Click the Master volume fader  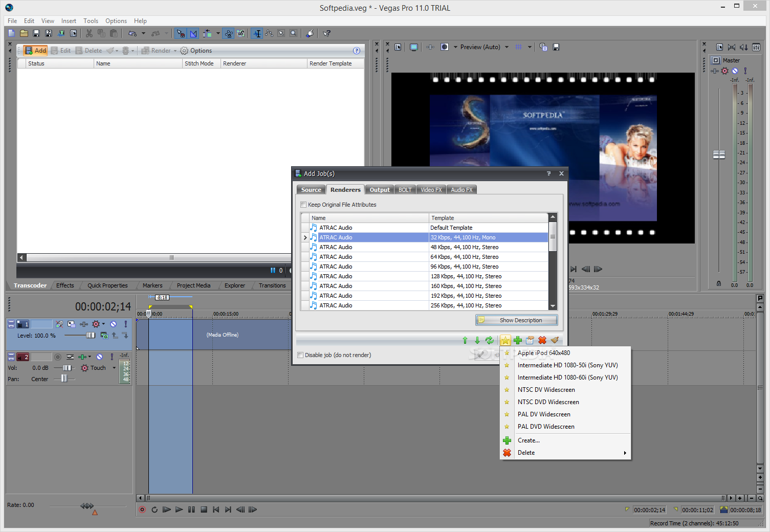719,154
